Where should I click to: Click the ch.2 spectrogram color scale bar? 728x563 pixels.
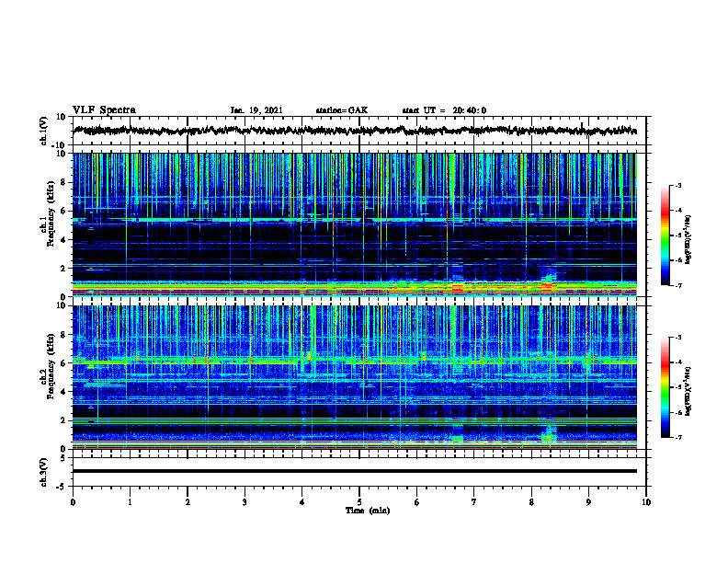pos(665,387)
